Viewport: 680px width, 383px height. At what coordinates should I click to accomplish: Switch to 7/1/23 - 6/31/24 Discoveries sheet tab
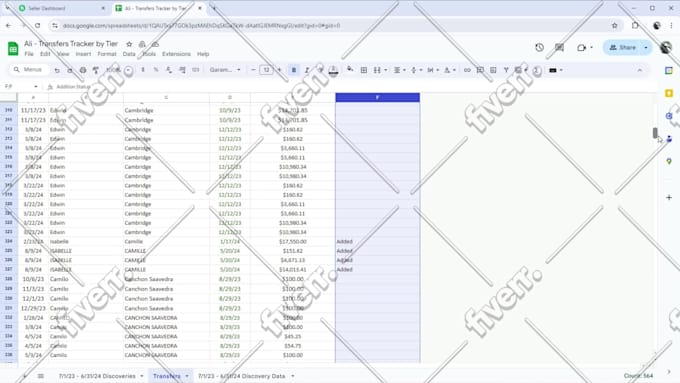(97, 376)
